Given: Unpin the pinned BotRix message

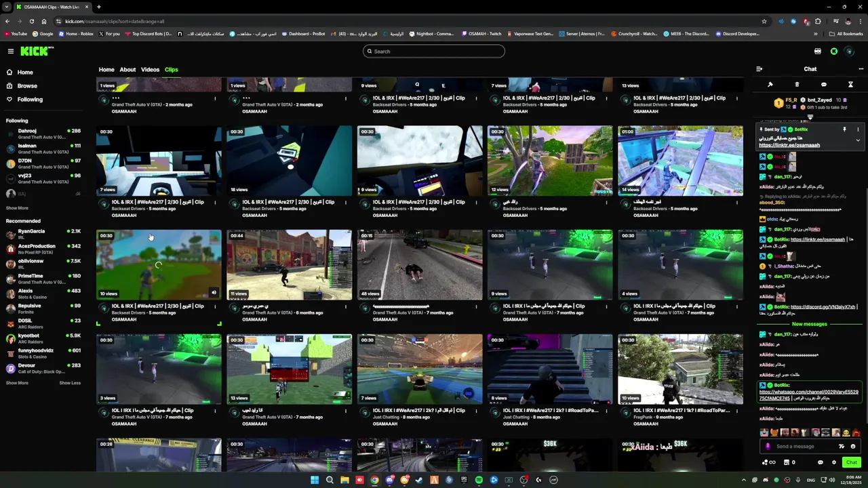Looking at the screenshot, I should point(844,129).
